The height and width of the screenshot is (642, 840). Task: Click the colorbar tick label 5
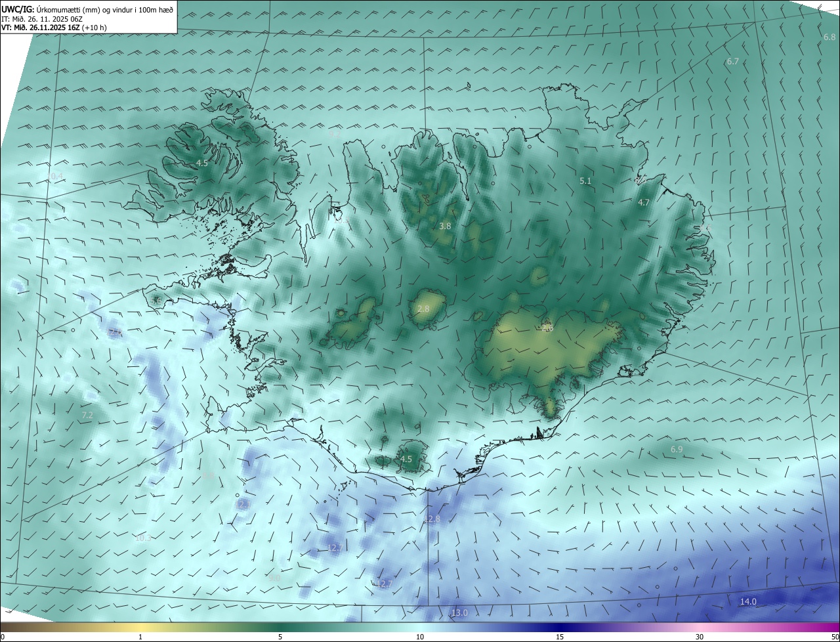[280, 637]
